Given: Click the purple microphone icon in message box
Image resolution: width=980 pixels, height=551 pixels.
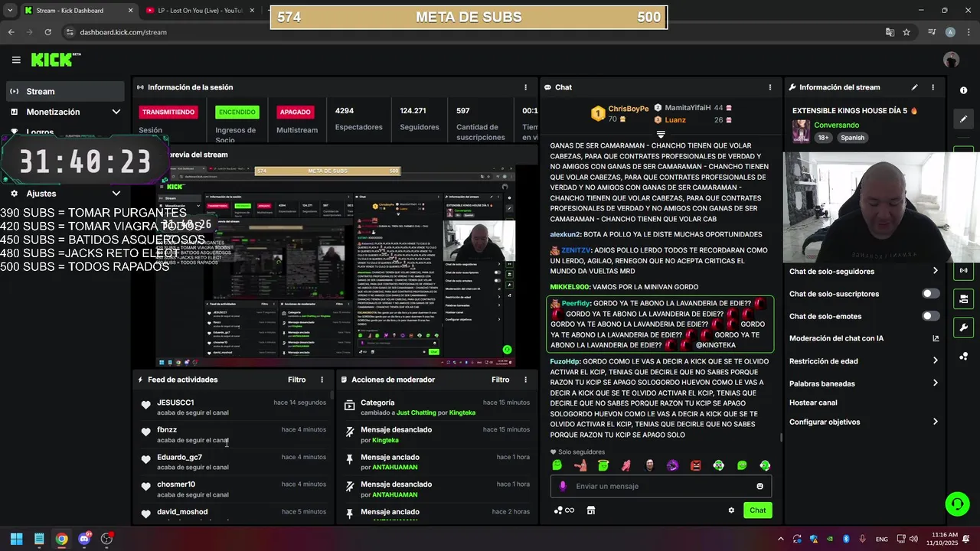Looking at the screenshot, I should click(563, 486).
